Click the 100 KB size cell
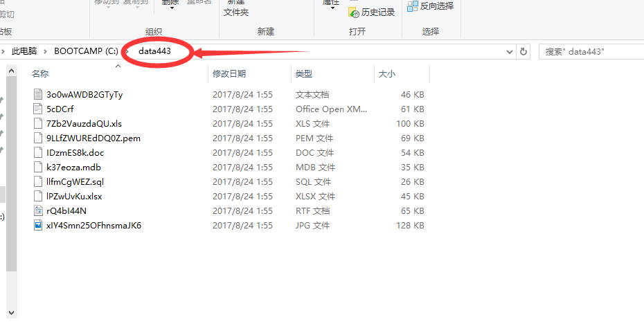Screen dimensions: 644x324 (x=411, y=124)
